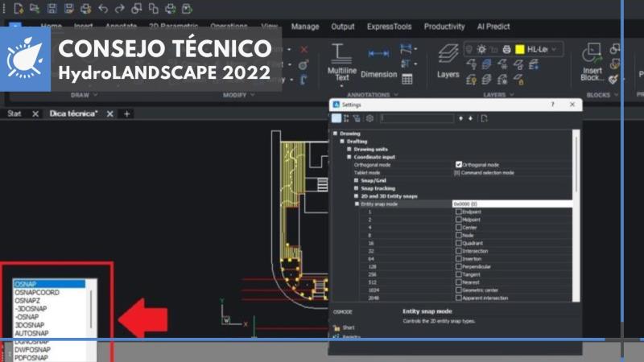Open the ExpressTools ribbon tab
The height and width of the screenshot is (362, 644).
coord(389,27)
